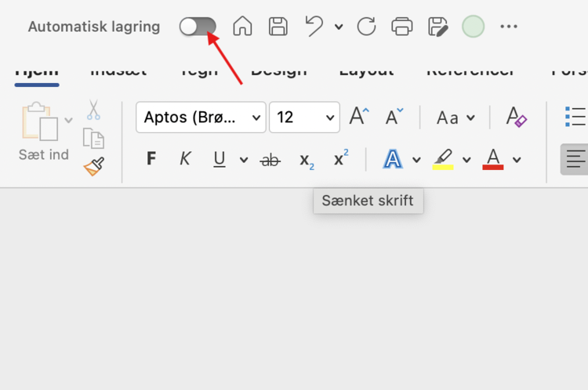
Task: Select the Design ribbon tab
Action: point(280,70)
